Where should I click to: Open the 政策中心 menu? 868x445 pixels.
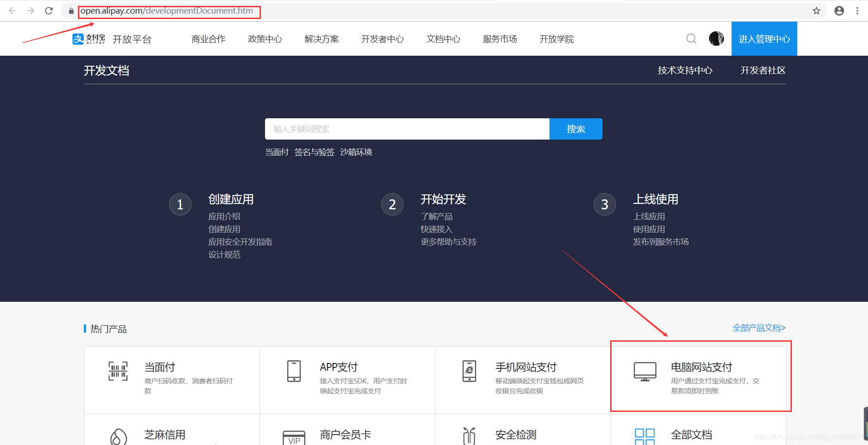pyautogui.click(x=265, y=39)
